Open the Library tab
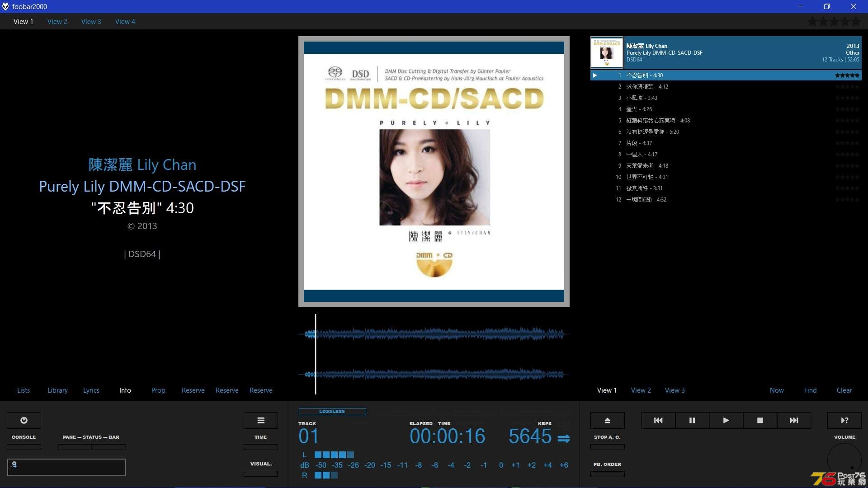 [57, 390]
